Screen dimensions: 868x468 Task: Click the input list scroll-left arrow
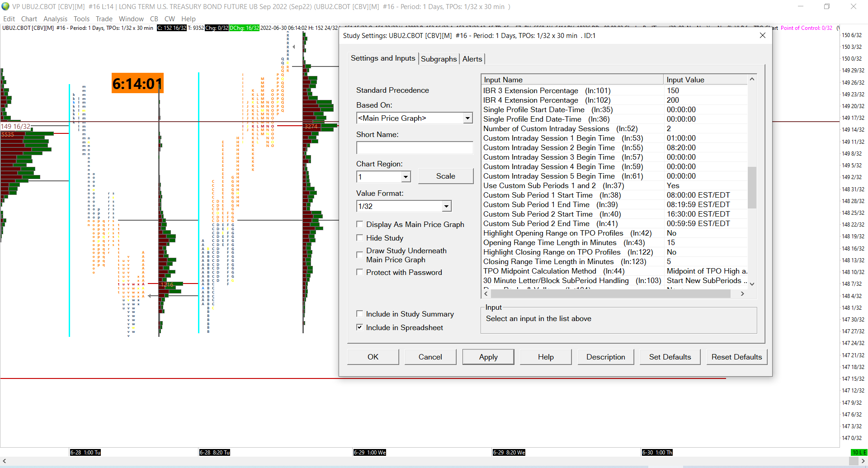[486, 294]
